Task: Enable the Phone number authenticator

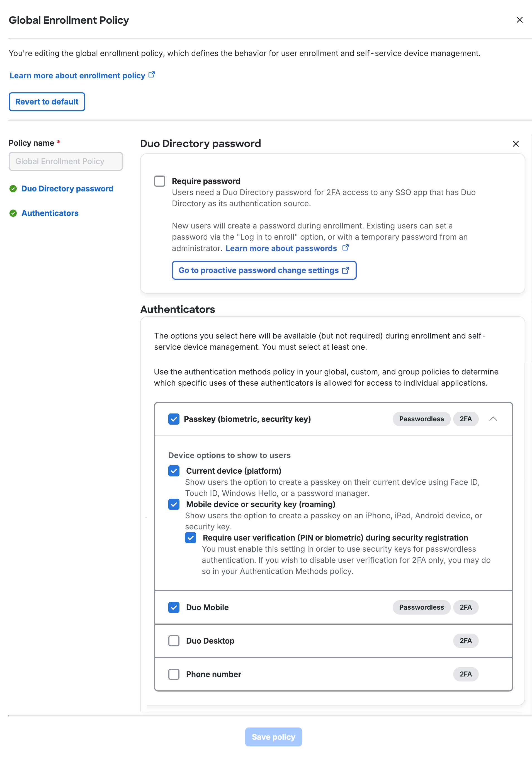Action: point(174,674)
